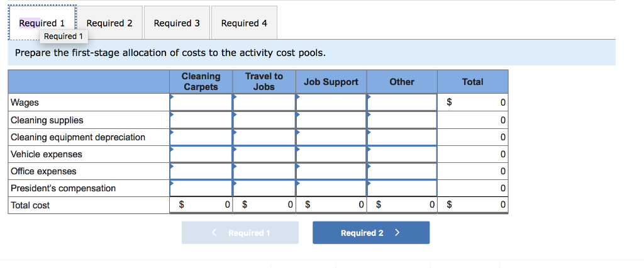Select the Required 4 tab
The image size is (644, 268).
[244, 23]
